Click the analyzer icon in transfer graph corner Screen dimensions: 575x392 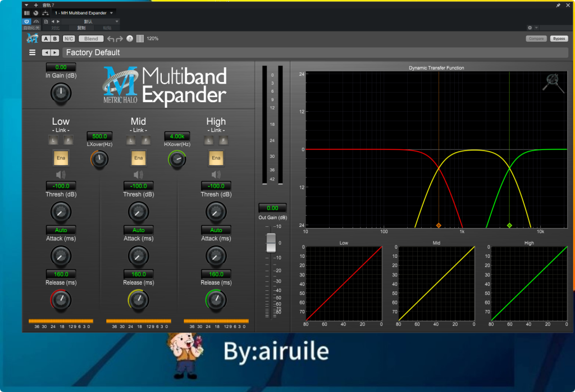point(554,83)
